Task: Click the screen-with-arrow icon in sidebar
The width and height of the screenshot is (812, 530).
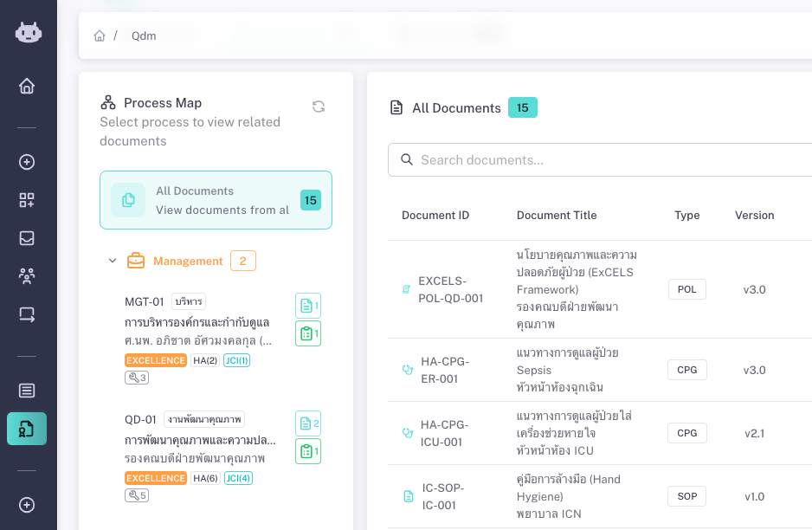Action: click(27, 314)
